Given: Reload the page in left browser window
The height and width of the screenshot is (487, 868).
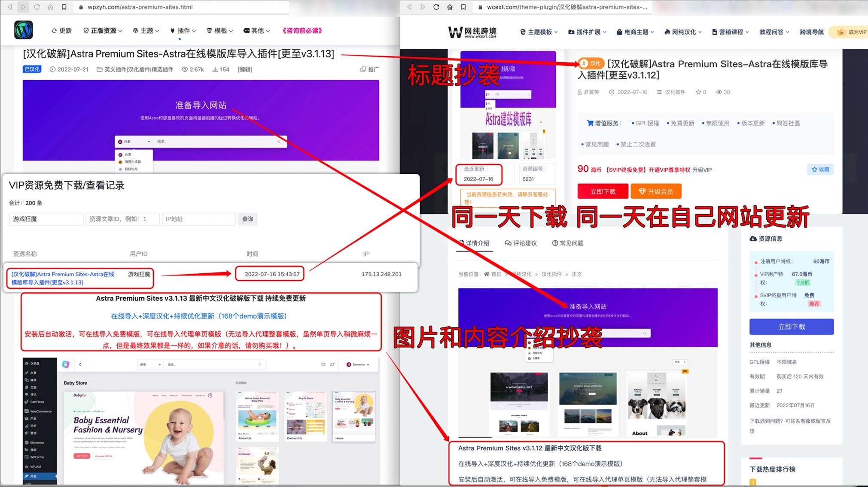Looking at the screenshot, I should click(37, 7).
